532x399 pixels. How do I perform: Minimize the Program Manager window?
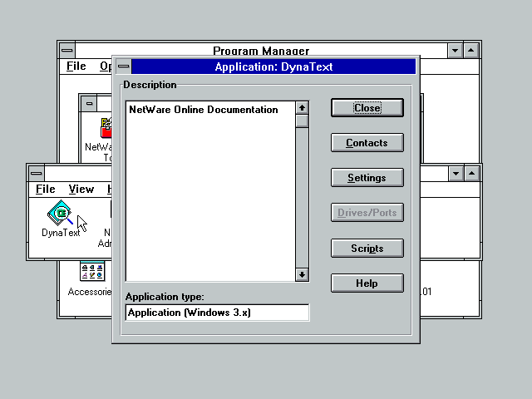click(455, 51)
